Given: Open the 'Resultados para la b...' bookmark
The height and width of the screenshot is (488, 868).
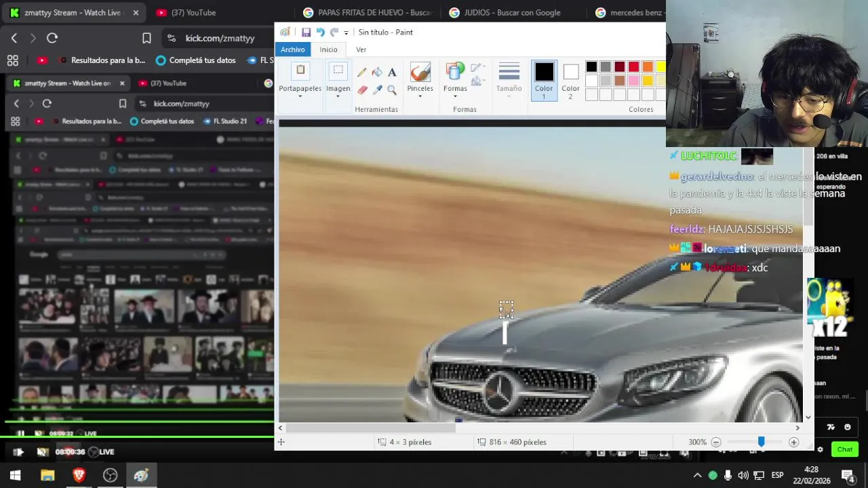Looking at the screenshot, I should 102,60.
